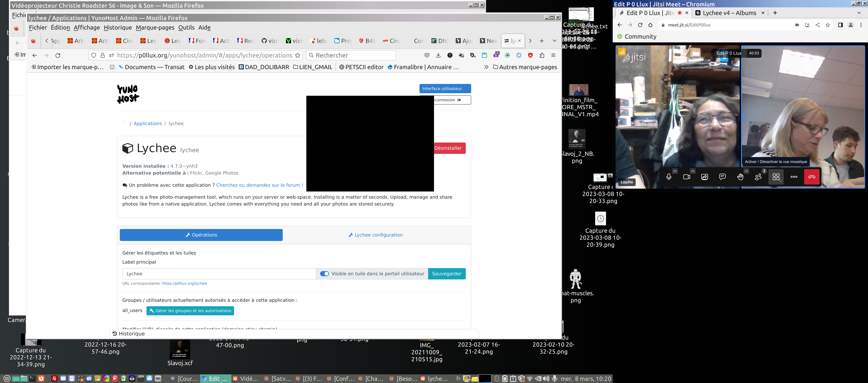Switch to Lychee configuration tab

[x=375, y=235]
